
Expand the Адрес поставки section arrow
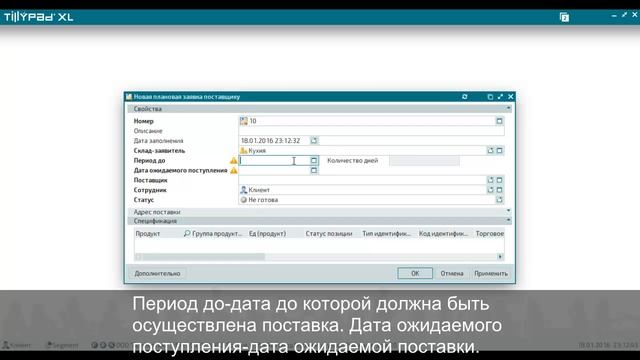point(509,211)
